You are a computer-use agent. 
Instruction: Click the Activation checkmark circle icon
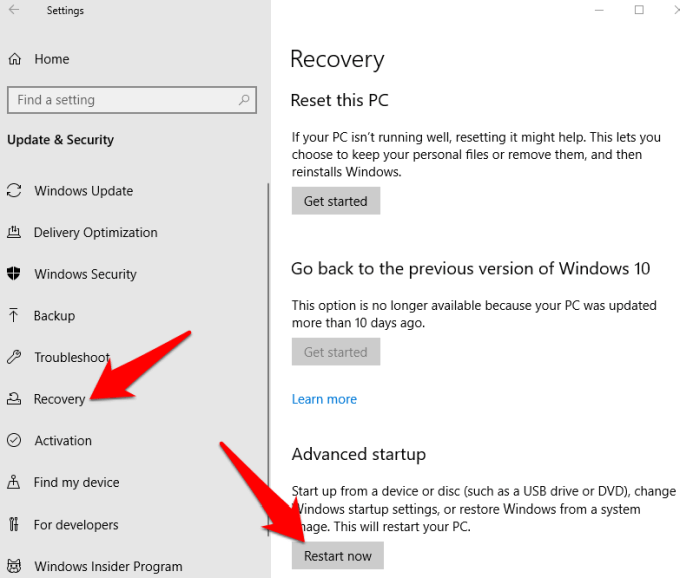pos(14,441)
